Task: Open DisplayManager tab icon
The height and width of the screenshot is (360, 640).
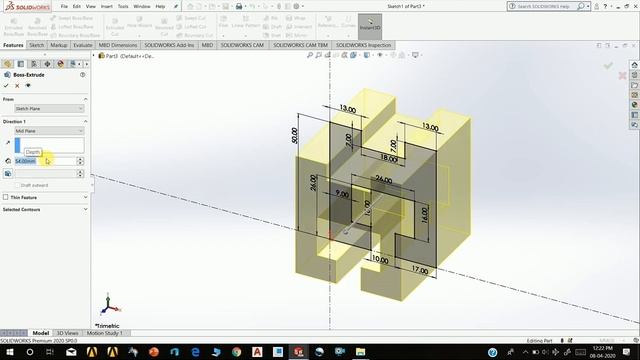Action: 60,64
